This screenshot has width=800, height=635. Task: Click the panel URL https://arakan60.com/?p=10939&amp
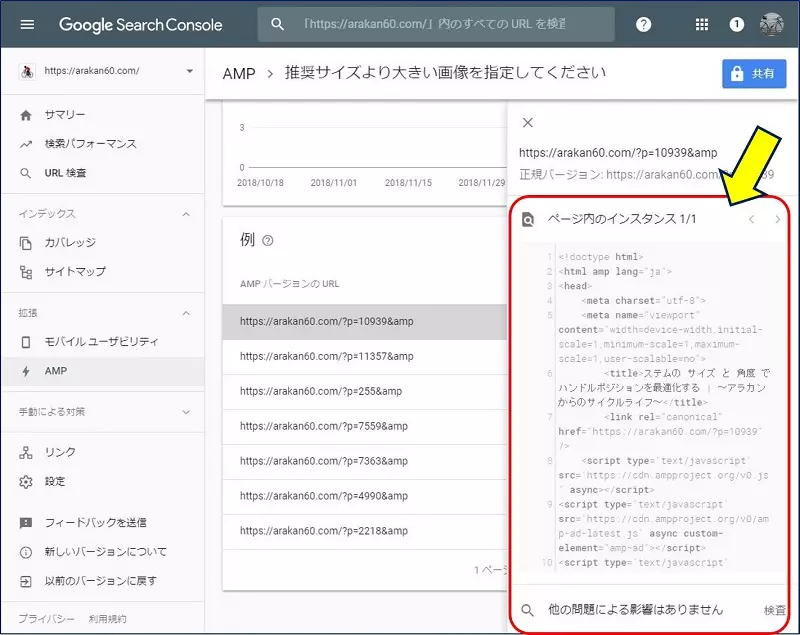click(x=618, y=153)
